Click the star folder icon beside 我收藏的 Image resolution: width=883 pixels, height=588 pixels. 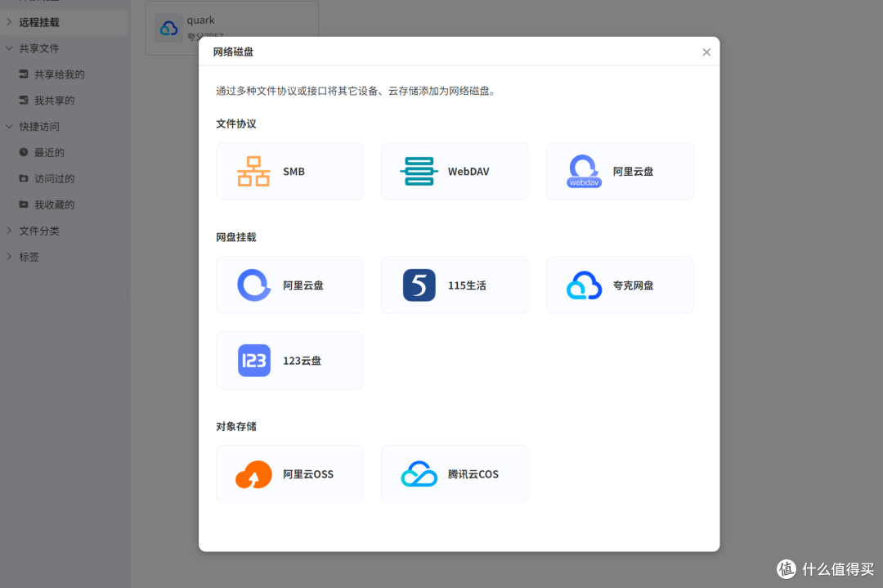[x=24, y=204]
